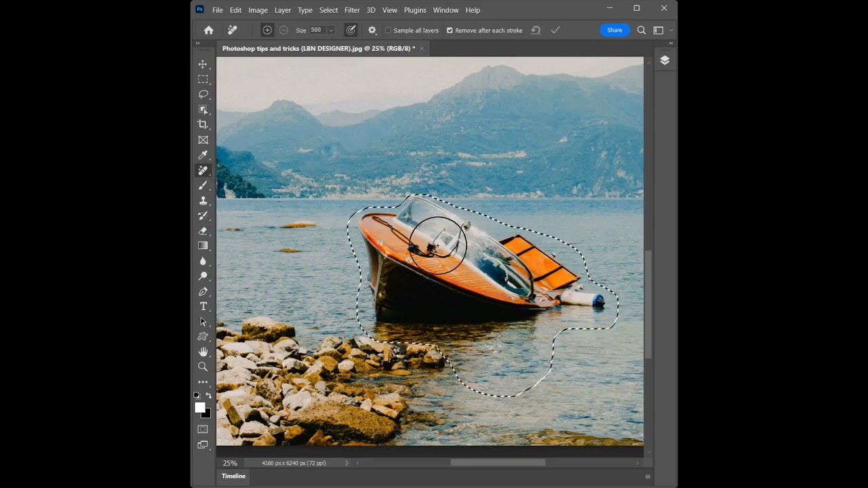Viewport: 868px width, 488px height.
Task: Open the Layers panel icon
Action: tap(665, 60)
